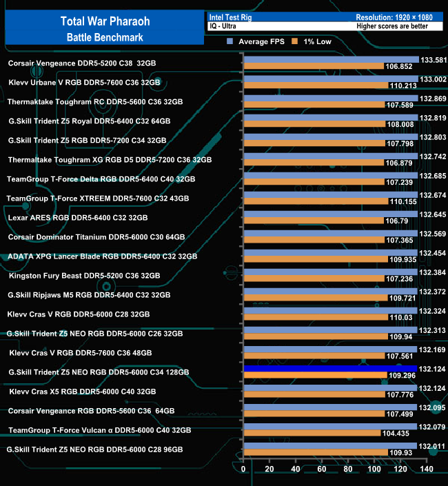The width and height of the screenshot is (448, 486).
Task: Click the highlighted dark blue 132.124 bar
Action: pos(331,369)
